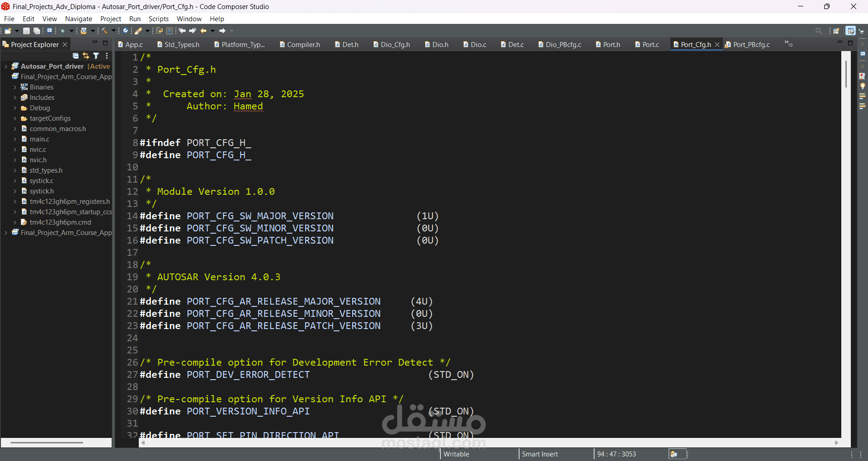Open the Scripts menu
The image size is (868, 461).
(x=158, y=19)
